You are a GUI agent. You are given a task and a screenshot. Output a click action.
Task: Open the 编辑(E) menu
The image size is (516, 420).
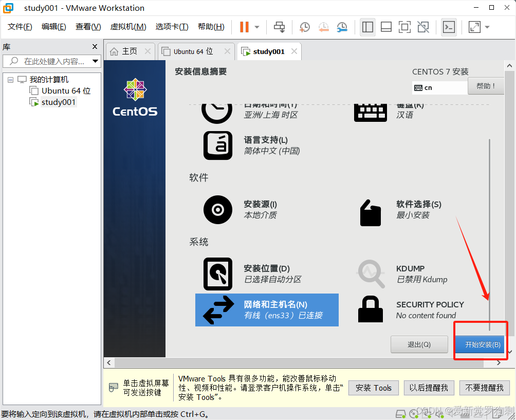tap(53, 27)
